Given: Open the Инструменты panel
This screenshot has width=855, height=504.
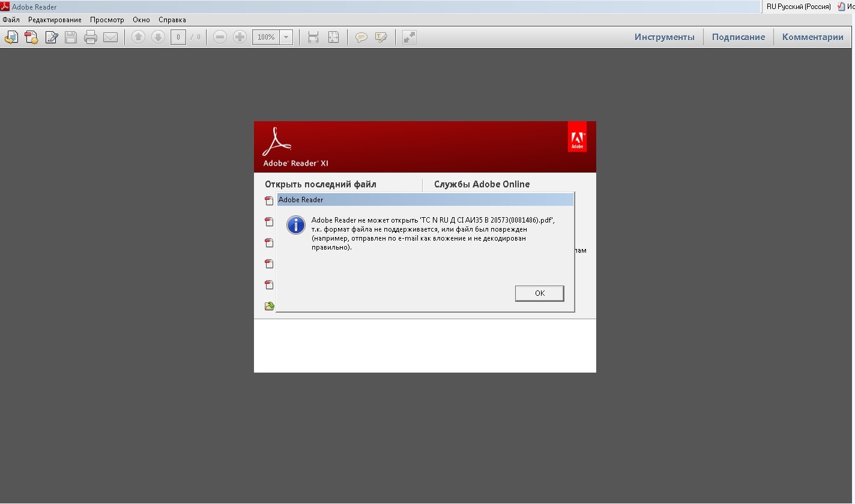Looking at the screenshot, I should tap(665, 37).
